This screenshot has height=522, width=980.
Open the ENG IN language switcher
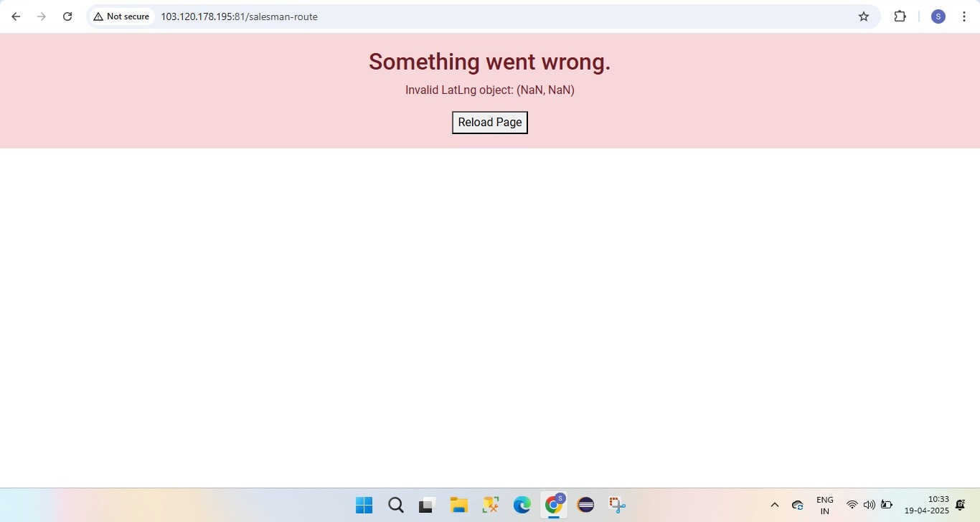[825, 505]
